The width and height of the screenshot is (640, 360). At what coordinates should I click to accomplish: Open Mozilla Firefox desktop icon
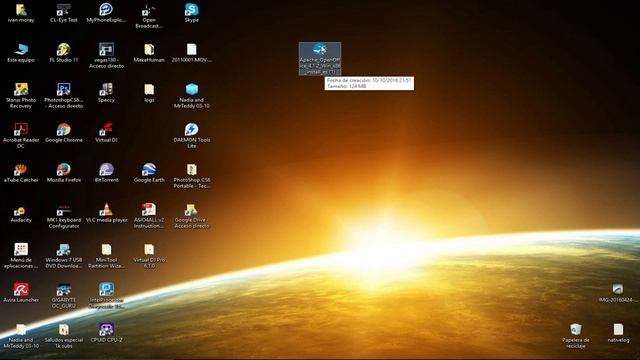click(x=64, y=170)
